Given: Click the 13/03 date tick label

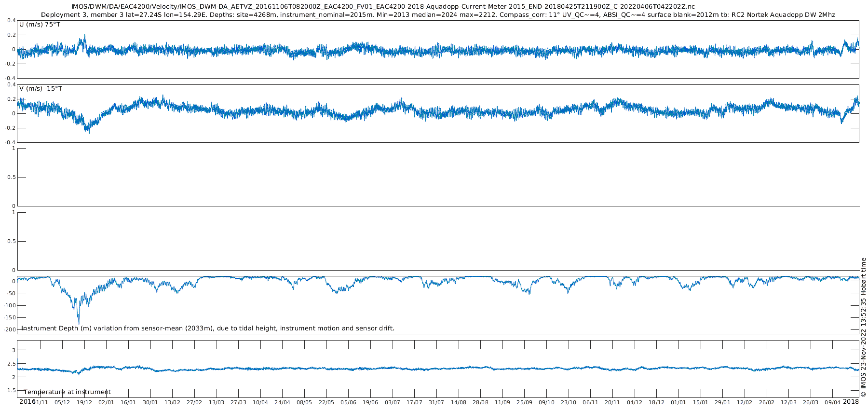Looking at the screenshot, I should click(217, 402).
